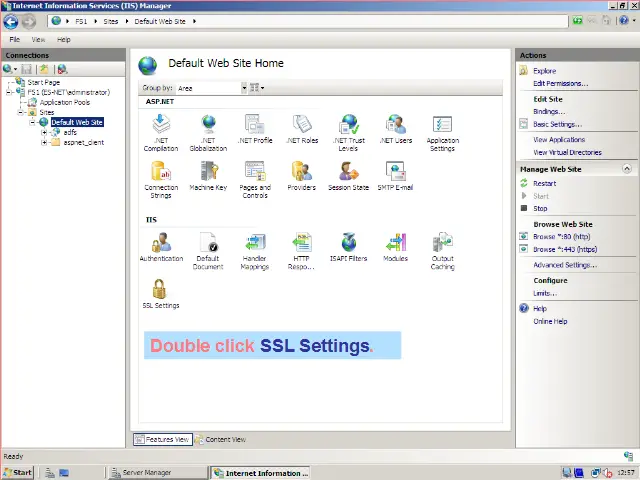Open the Pages and Controls feature
Screen dimensions: 640x480
point(255,180)
